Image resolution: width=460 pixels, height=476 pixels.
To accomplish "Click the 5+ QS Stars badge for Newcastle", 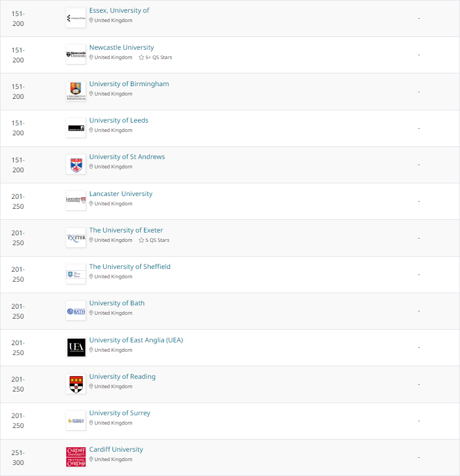I will tap(156, 57).
